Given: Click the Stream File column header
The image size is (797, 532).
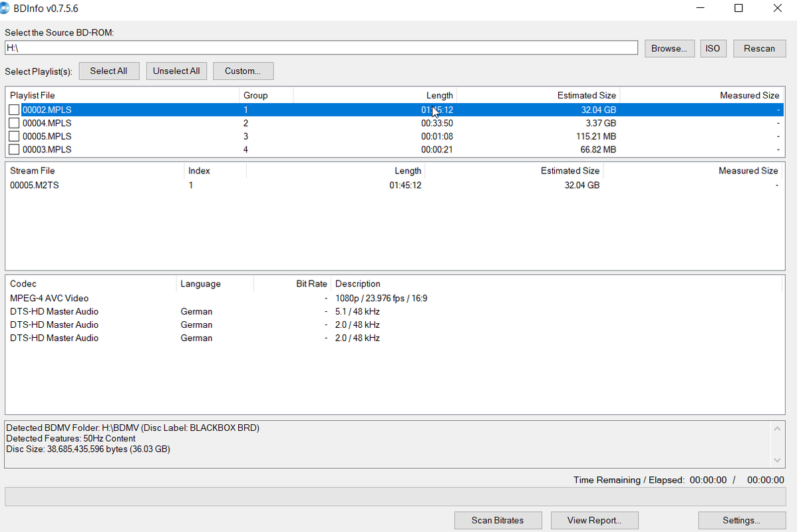Looking at the screenshot, I should [x=94, y=171].
